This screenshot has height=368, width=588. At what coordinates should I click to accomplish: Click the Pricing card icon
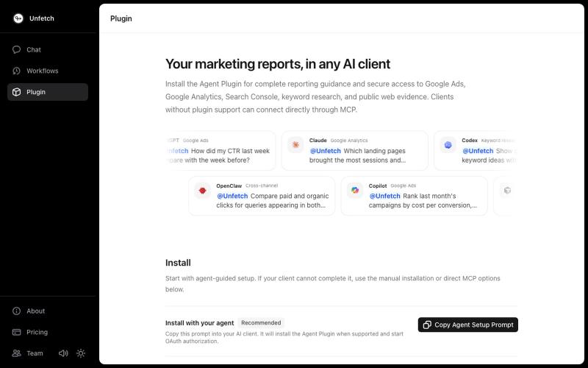[16, 332]
